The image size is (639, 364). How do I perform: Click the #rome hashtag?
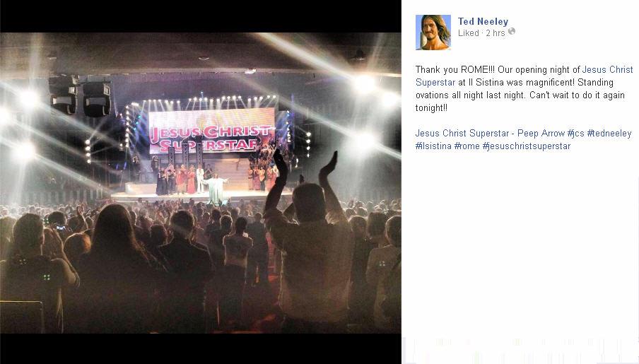click(x=467, y=146)
